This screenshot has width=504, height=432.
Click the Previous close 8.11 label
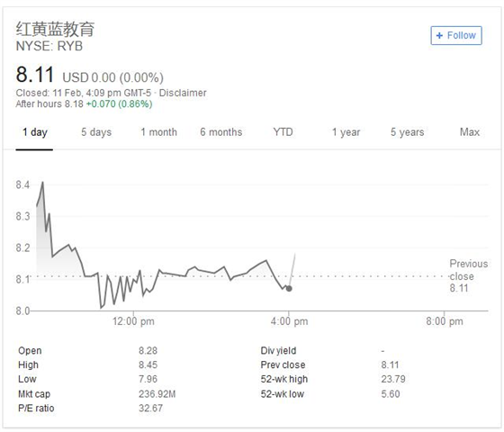pyautogui.click(x=469, y=275)
